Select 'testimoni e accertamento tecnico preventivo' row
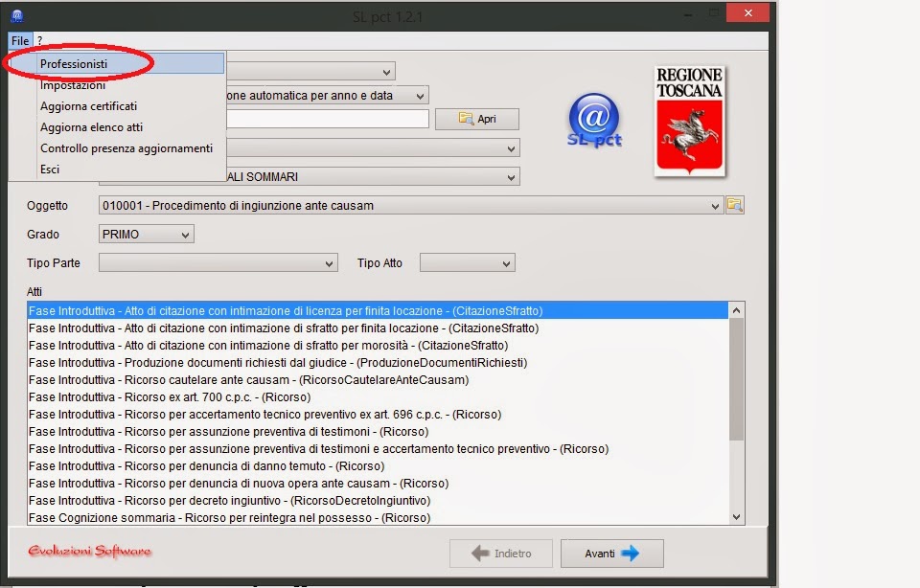The width and height of the screenshot is (920, 588). [x=378, y=449]
